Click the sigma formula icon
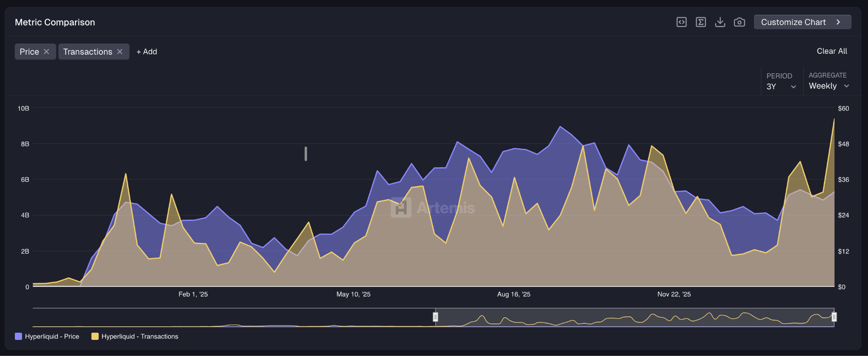The width and height of the screenshot is (868, 356). [701, 22]
